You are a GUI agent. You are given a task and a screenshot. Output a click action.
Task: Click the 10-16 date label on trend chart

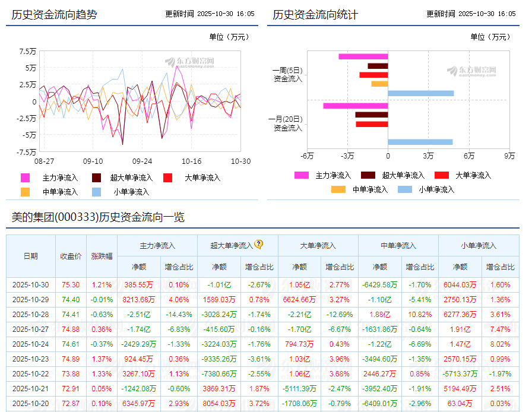tap(192, 161)
